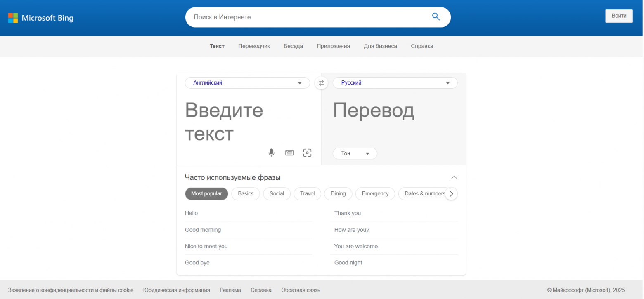This screenshot has width=644, height=299.
Task: Select the Basics phrase category
Action: (245, 193)
